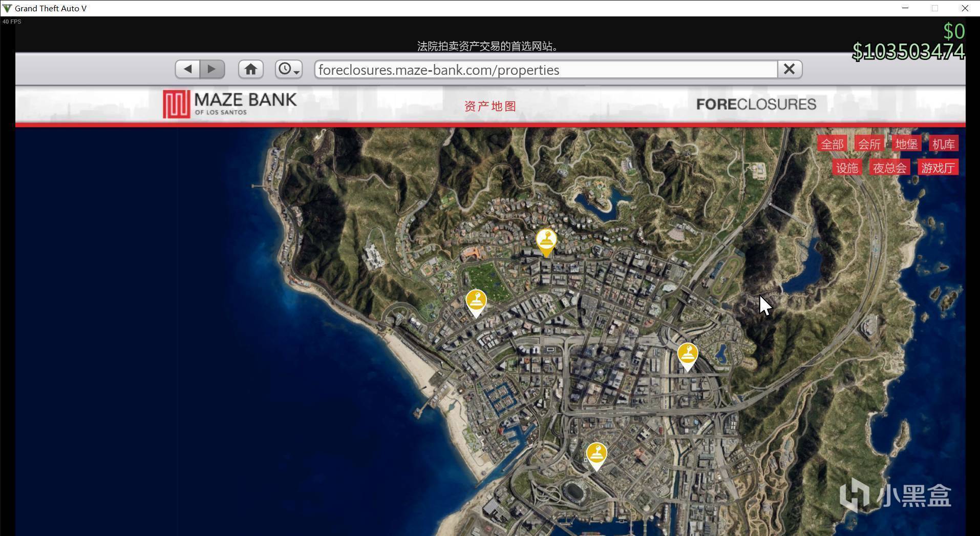This screenshot has height=536, width=980.
Task: Select the 全部 filter
Action: coord(832,144)
